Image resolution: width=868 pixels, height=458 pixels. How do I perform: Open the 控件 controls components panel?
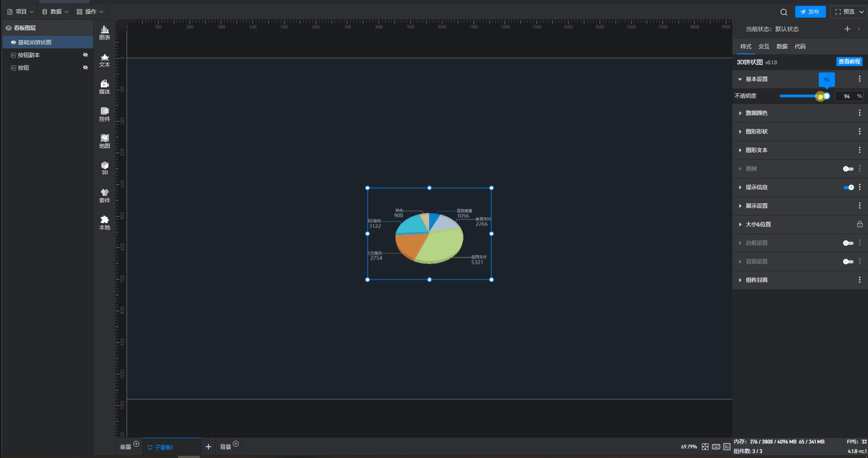[104, 114]
